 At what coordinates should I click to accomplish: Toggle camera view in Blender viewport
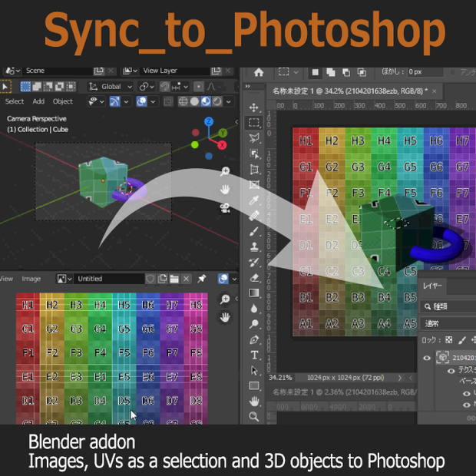(225, 208)
